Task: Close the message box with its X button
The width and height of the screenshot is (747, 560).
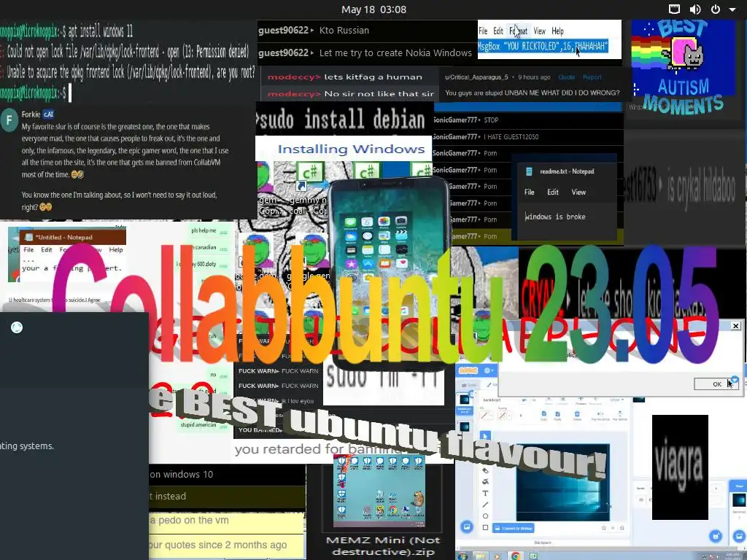Action: (736, 326)
